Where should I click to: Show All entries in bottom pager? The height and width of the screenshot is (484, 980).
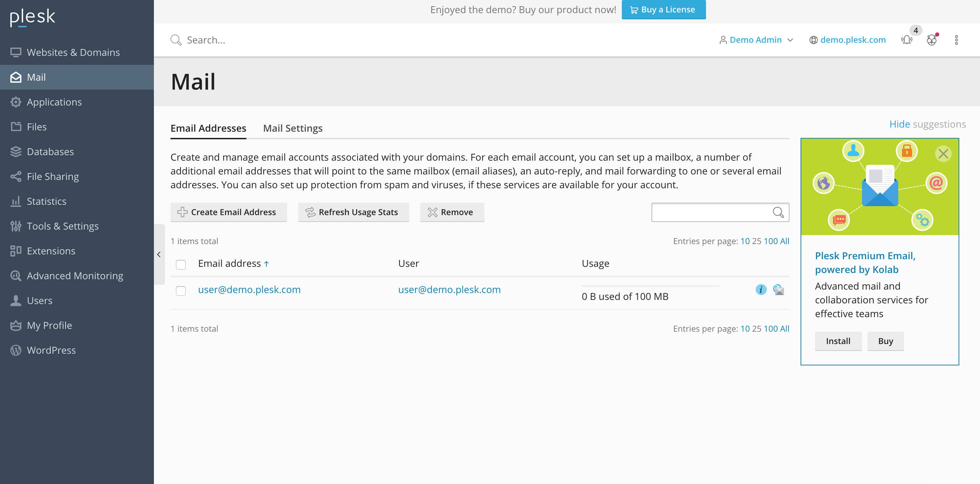point(784,329)
